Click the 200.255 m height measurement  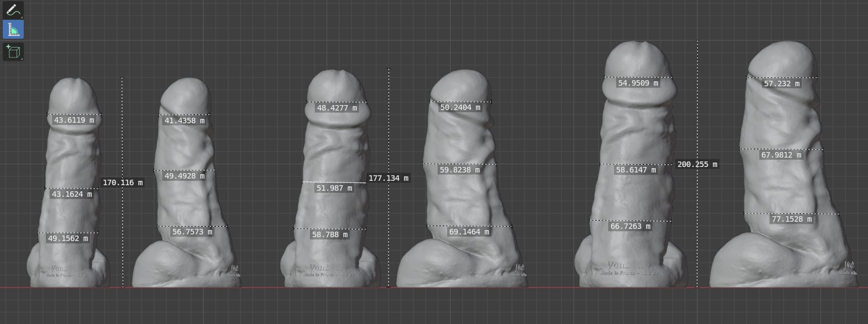tap(697, 164)
